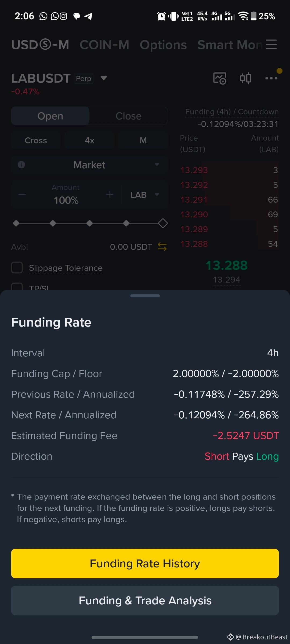This screenshot has width=290, height=644.
Task: Switch to the Close position toggle
Action: pos(128,116)
